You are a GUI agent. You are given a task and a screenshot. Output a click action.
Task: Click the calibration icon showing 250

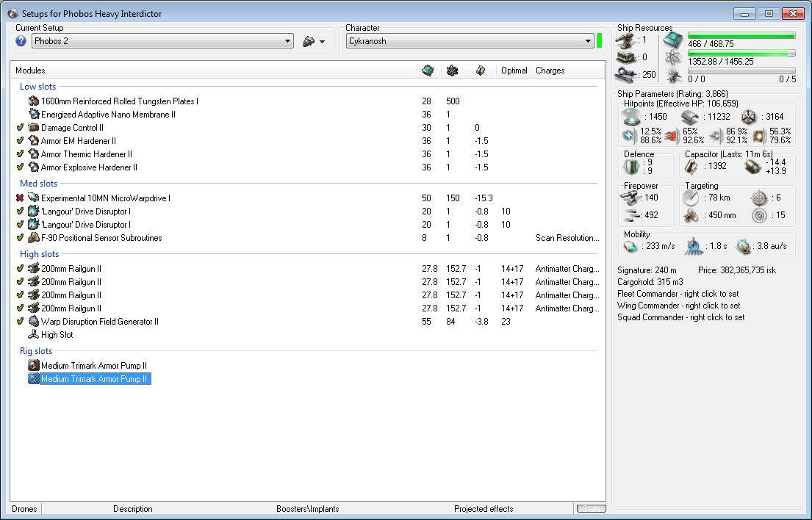coord(625,75)
